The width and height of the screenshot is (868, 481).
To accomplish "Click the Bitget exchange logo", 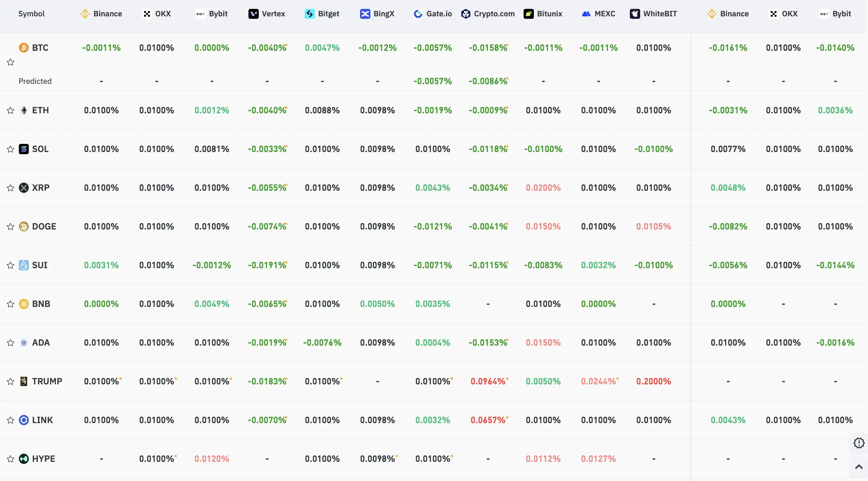I will click(x=310, y=14).
